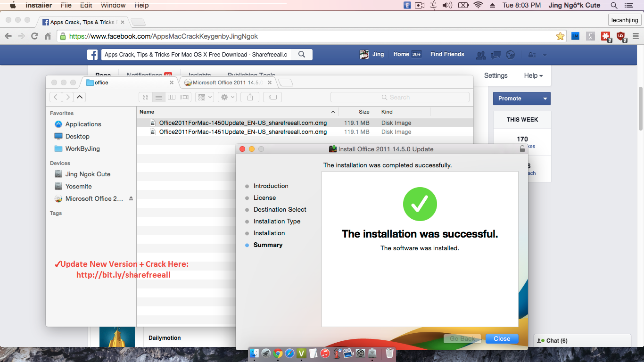Open the Finder Action gear dropdown
644x362 pixels.
point(227,97)
